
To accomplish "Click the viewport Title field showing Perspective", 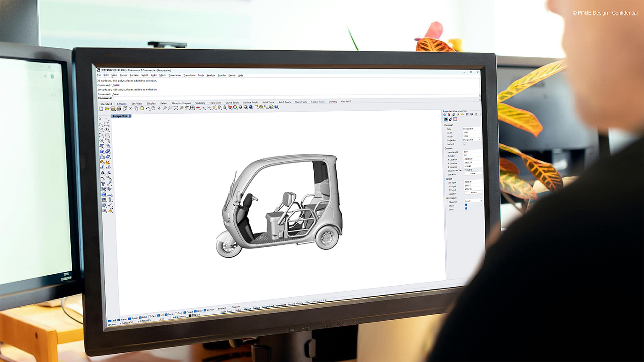I will coord(472,129).
